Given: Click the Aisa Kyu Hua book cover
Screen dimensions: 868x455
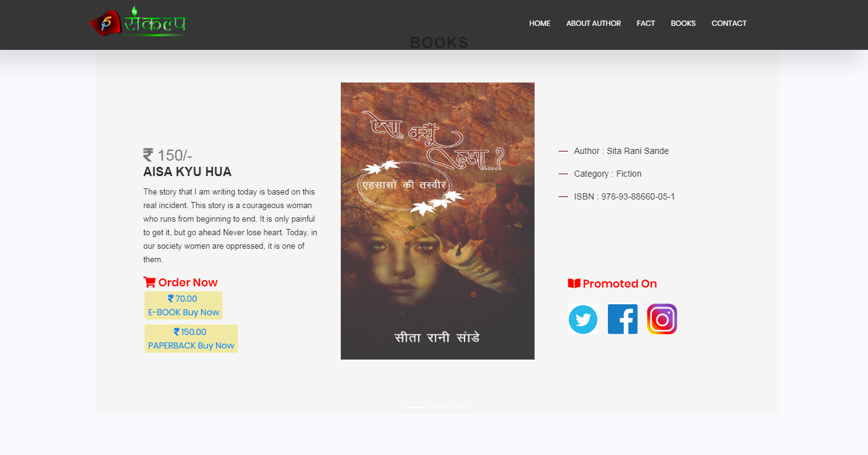Looking at the screenshot, I should pos(437,221).
